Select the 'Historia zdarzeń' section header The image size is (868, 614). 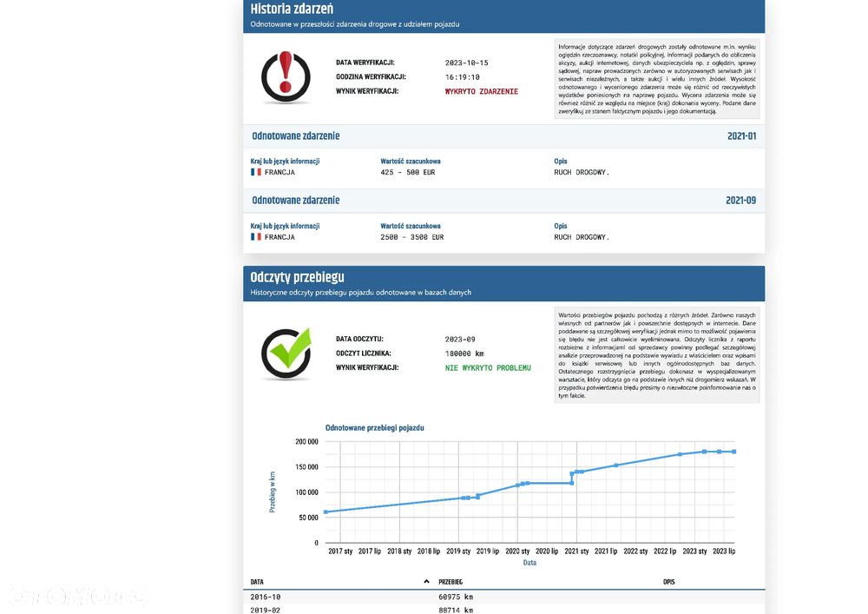pos(503,16)
